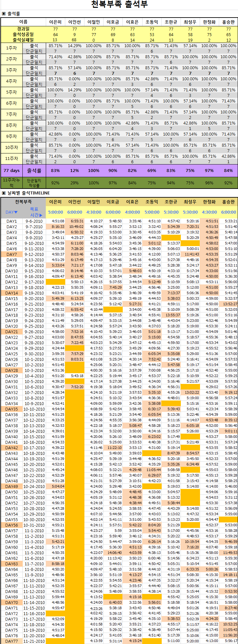Select the 천복부족 출석부 title at top
This screenshot has height=644, width=238.
tap(119, 5)
